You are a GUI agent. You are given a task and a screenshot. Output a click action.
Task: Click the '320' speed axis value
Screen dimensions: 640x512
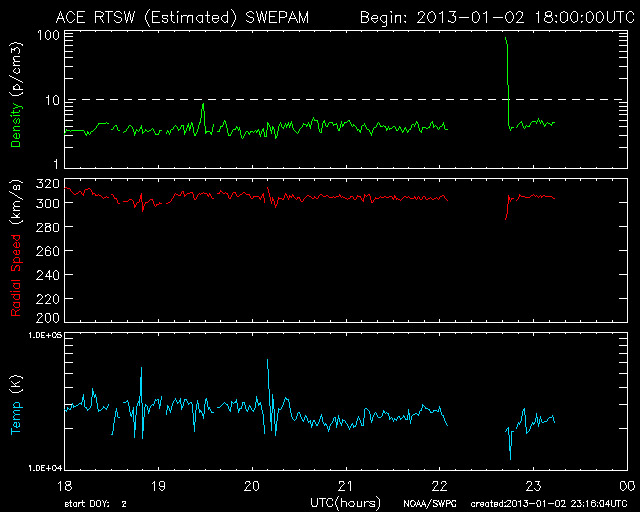coord(48,184)
